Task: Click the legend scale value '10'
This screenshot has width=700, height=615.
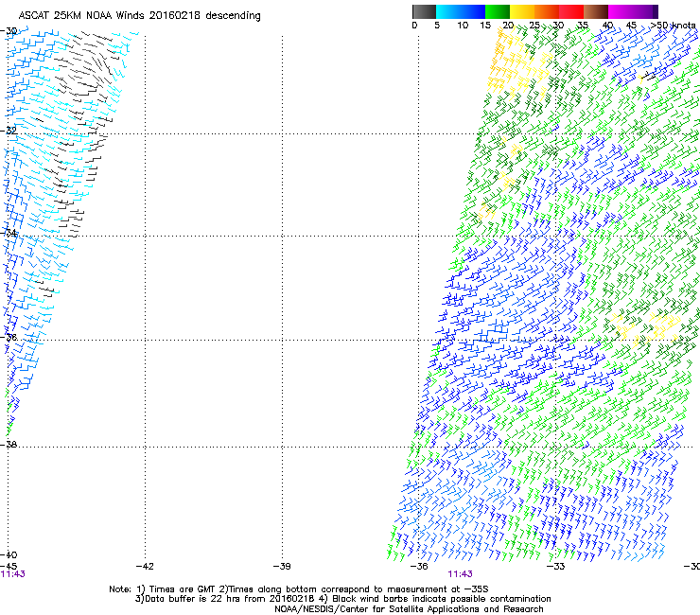Action: (x=463, y=26)
